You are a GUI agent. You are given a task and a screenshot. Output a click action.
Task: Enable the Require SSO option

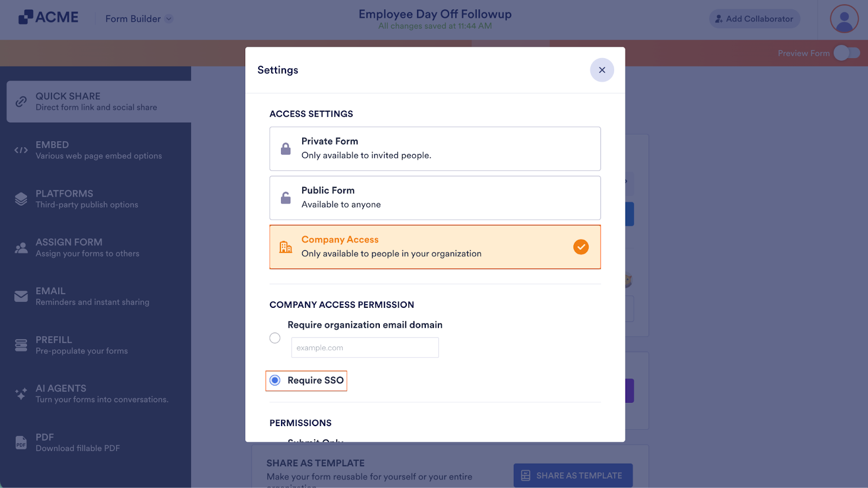275,381
